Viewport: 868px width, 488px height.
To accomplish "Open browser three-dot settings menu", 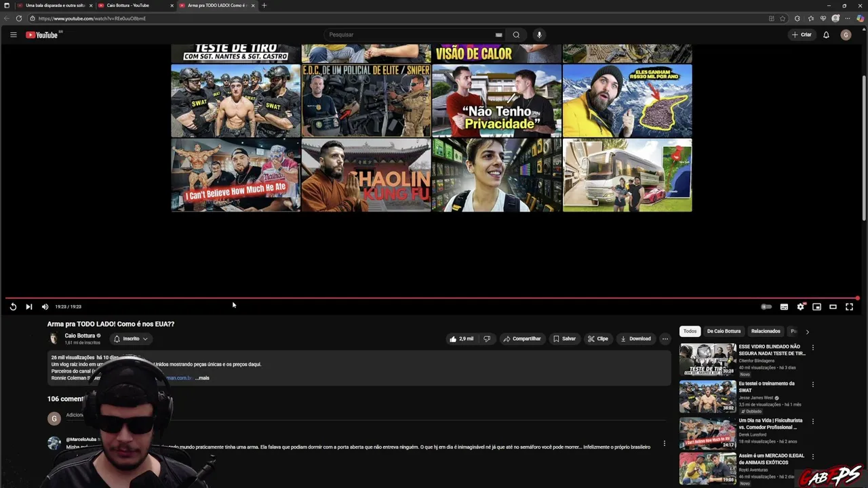I will (x=848, y=18).
